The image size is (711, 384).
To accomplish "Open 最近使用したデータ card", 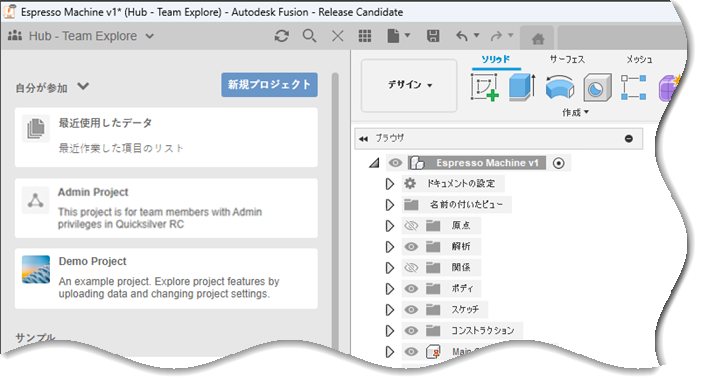I will [166, 137].
